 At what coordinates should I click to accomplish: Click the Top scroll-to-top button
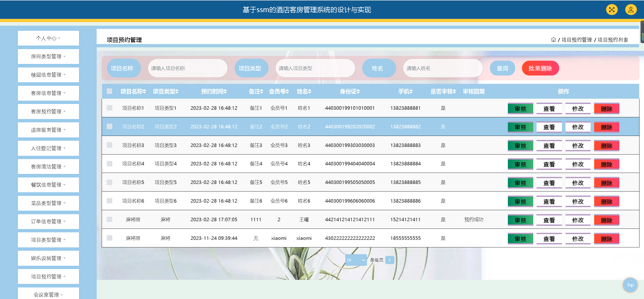tap(630, 285)
